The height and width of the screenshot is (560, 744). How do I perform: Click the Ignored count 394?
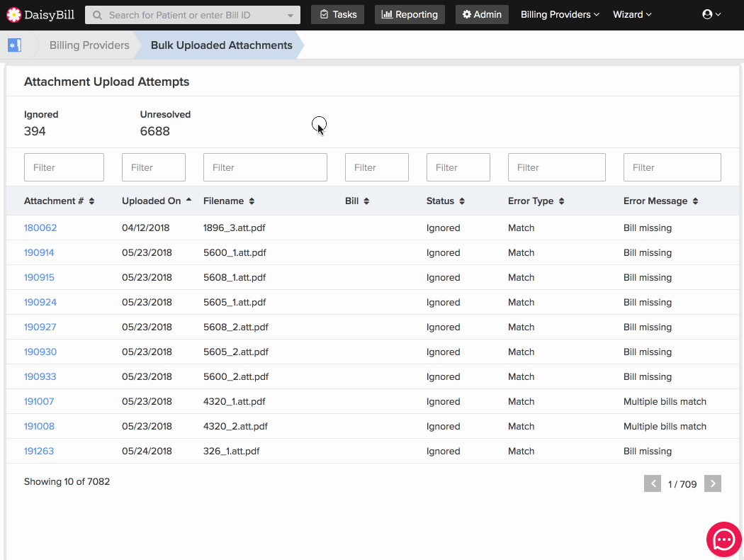[x=35, y=131]
